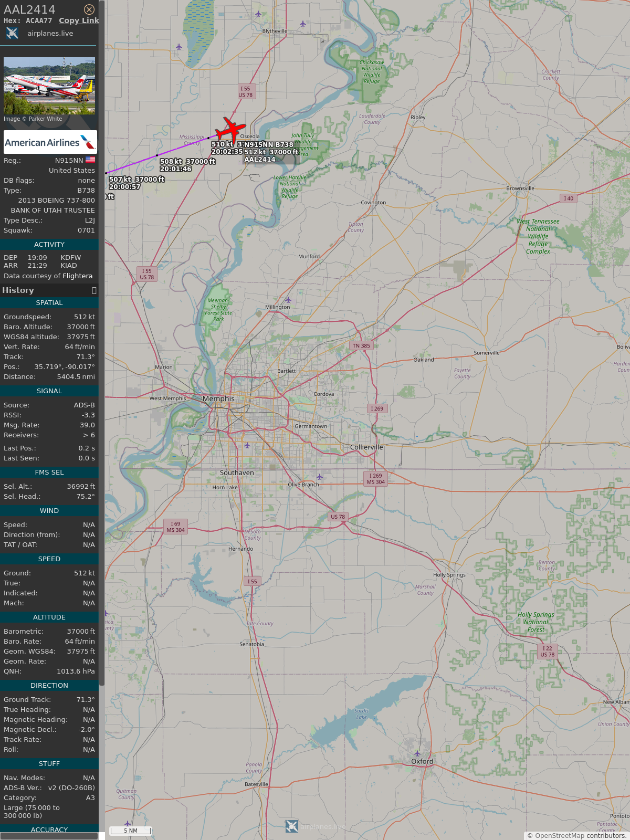Viewport: 630px width, 840px height.
Task: Click the ALTITUDE section header
Action: coord(49,617)
